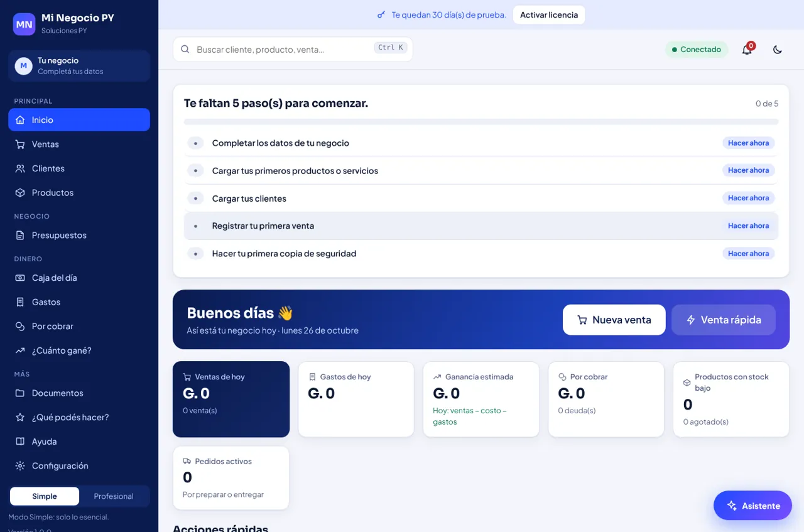804x532 pixels.
Task: Click the Gastos receipt icon
Action: (x=20, y=302)
